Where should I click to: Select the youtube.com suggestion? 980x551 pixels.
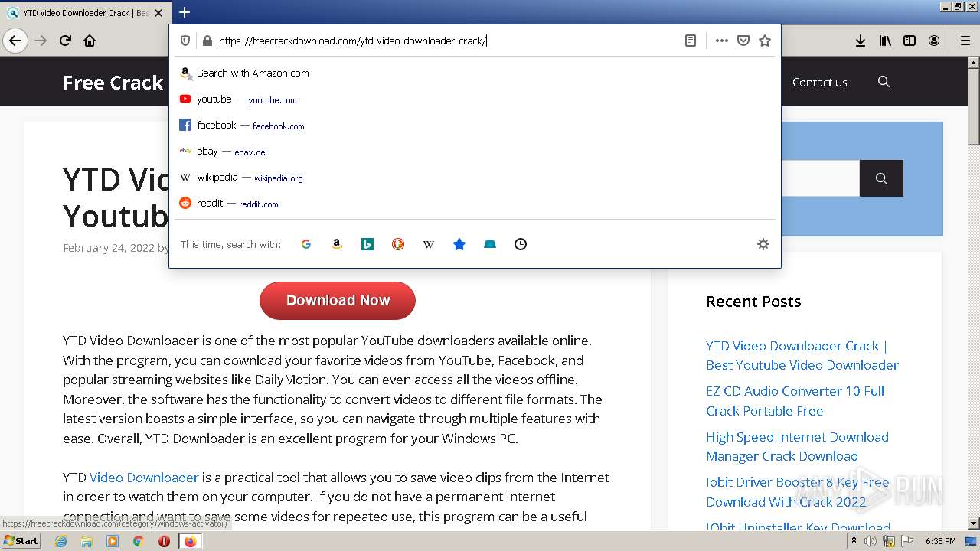click(475, 99)
